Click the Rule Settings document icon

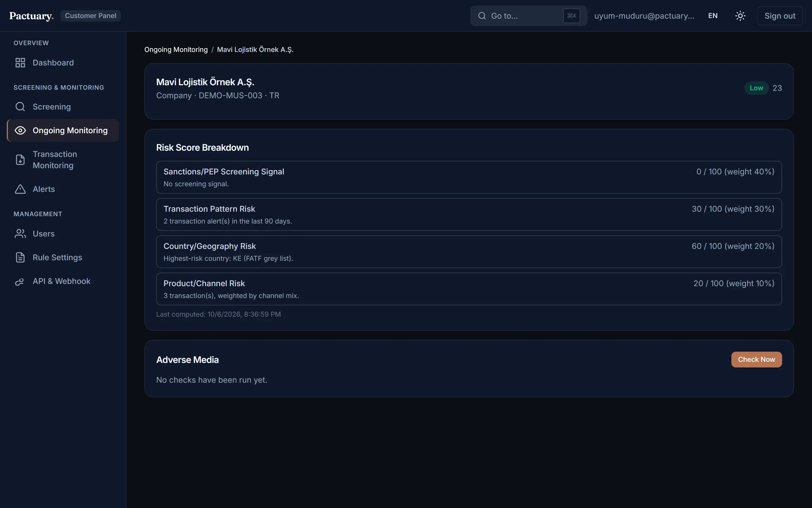pos(20,257)
